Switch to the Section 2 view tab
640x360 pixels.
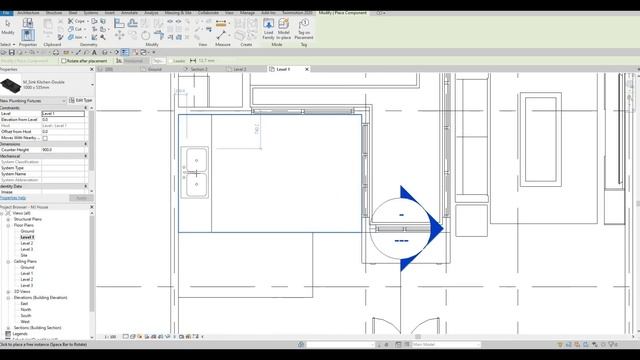pos(199,69)
